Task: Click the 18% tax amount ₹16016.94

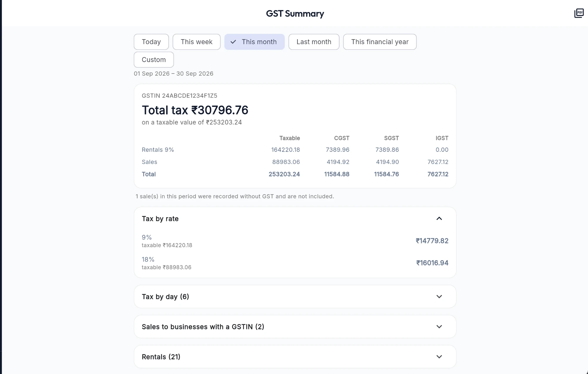Action: point(432,263)
